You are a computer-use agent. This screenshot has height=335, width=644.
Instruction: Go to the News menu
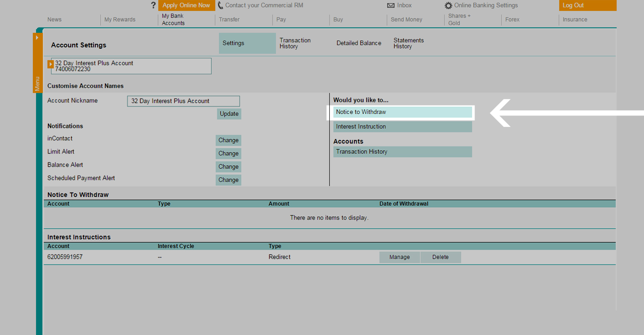pos(54,20)
